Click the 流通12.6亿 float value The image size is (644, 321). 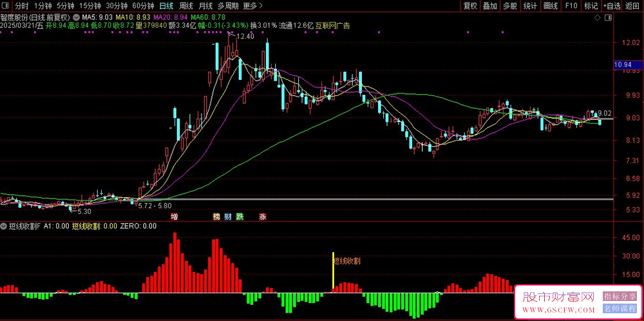click(x=296, y=26)
